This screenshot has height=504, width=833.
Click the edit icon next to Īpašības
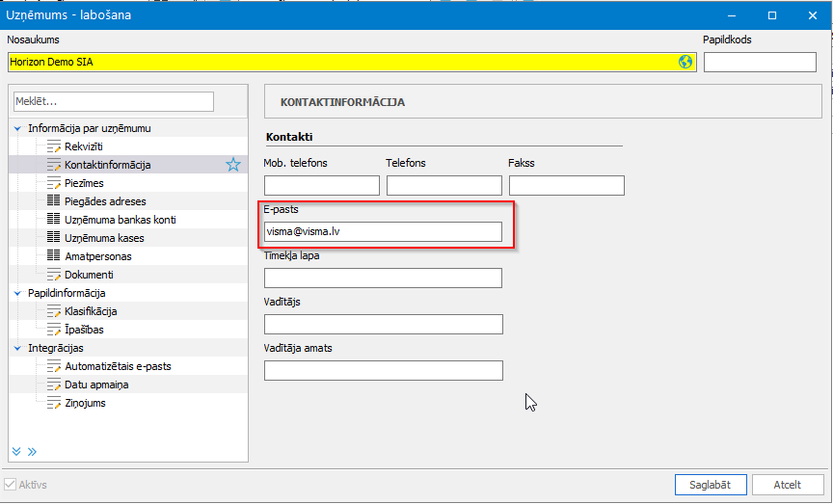point(54,330)
